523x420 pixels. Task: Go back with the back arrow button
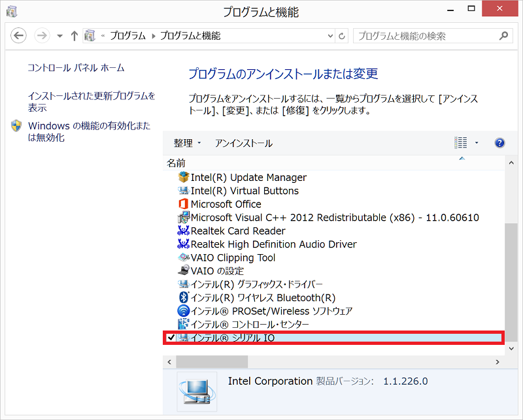(x=18, y=35)
